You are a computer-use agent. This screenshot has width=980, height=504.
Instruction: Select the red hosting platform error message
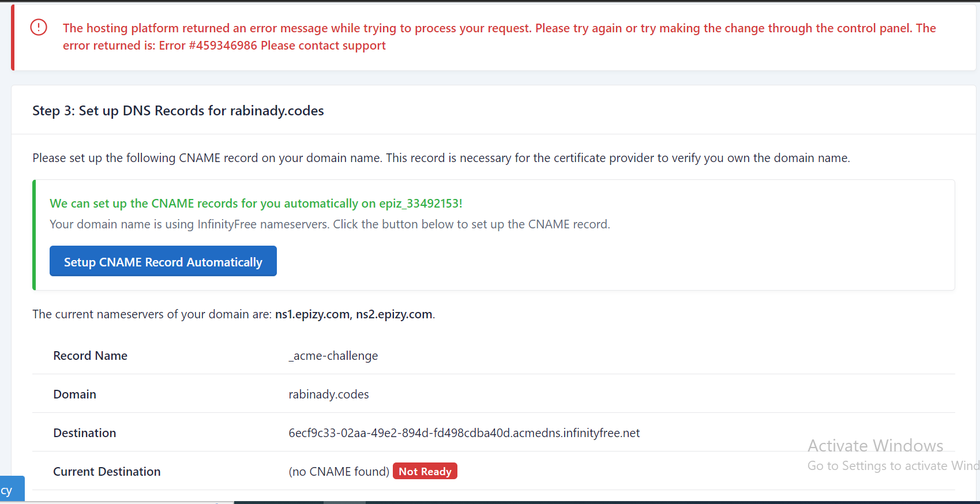point(499,37)
